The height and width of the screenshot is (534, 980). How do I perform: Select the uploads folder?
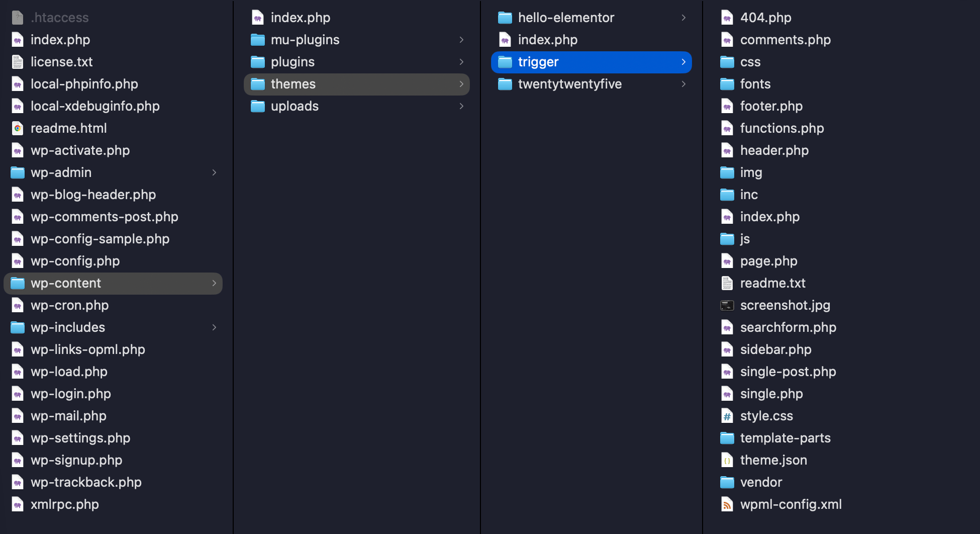click(x=295, y=106)
